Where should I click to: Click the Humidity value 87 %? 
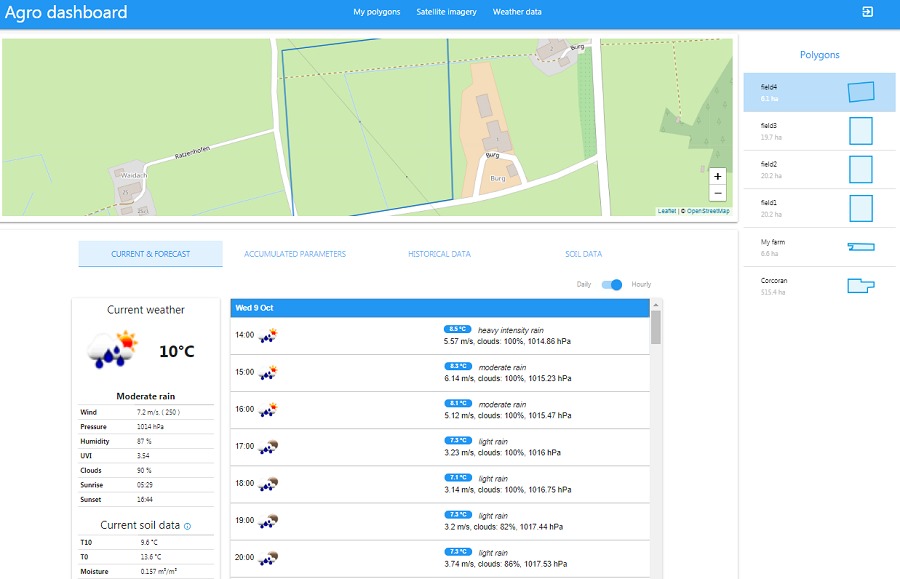pyautogui.click(x=144, y=441)
